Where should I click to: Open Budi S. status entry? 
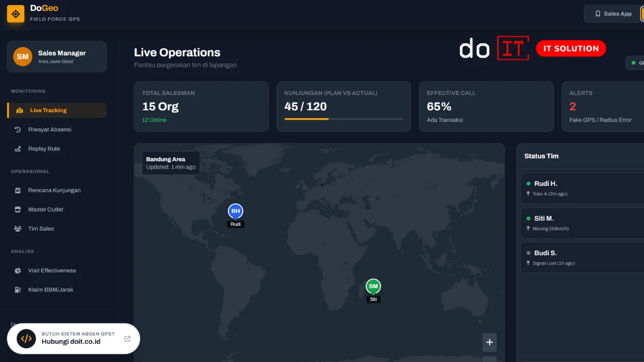(x=582, y=257)
